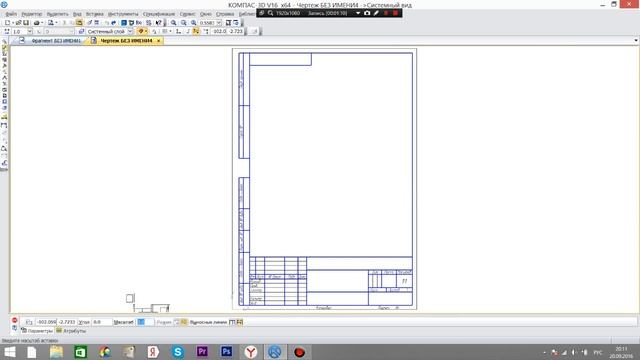Viewport: 640px width, 360px height.
Task: Open the Вид menu
Action: point(77,14)
